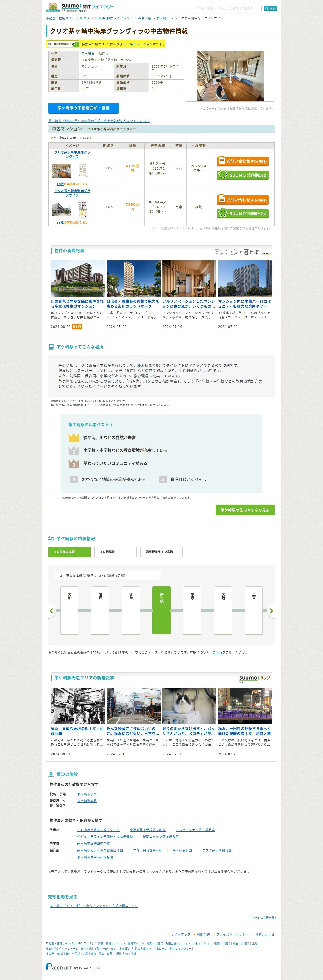Open the 2LDK listing title link
The height and width of the screenshot is (980, 323).
tap(72, 193)
